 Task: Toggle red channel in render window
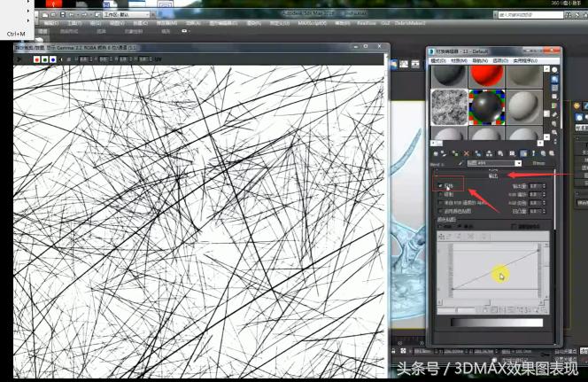(36, 59)
